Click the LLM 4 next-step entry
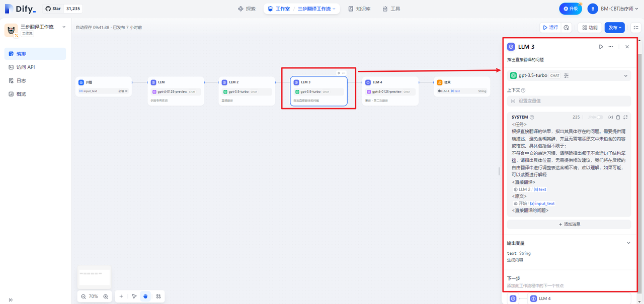The image size is (644, 304). click(x=579, y=298)
